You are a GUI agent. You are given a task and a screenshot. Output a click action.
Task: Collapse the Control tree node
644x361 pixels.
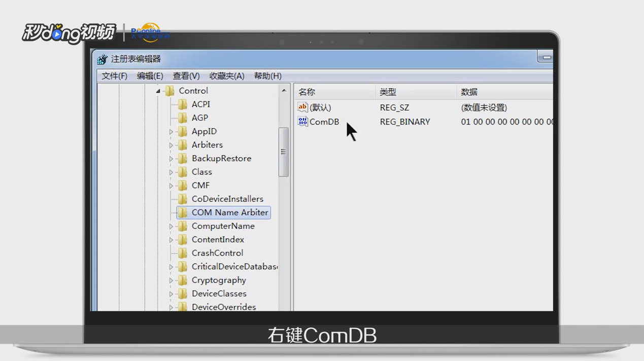[158, 91]
